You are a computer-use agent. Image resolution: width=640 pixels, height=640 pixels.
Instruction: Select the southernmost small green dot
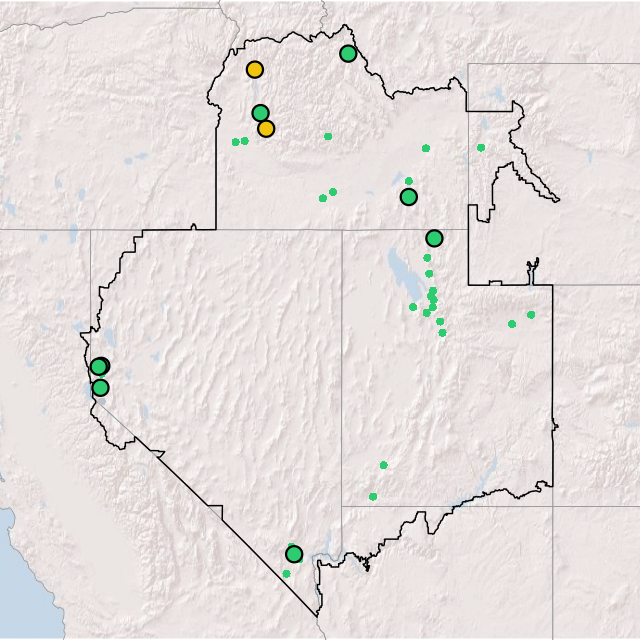(287, 574)
